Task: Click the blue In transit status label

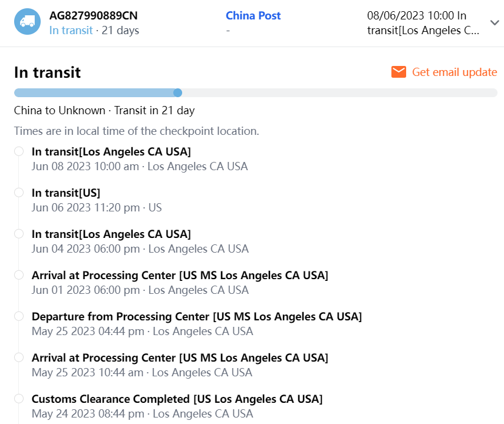Action: (71, 30)
